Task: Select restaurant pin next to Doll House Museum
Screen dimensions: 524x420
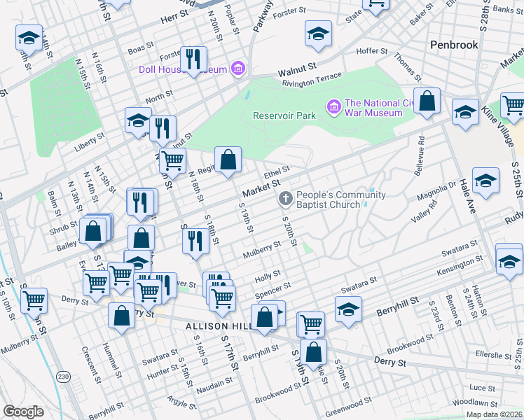Action: click(193, 62)
